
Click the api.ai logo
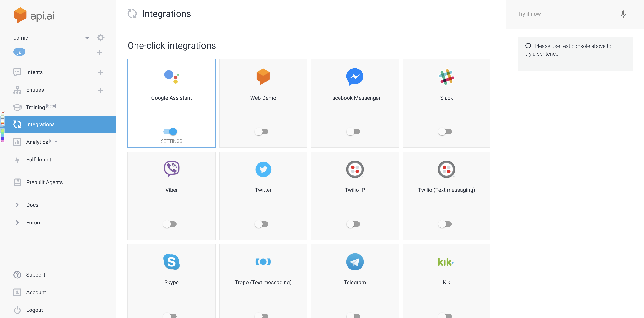point(34,15)
